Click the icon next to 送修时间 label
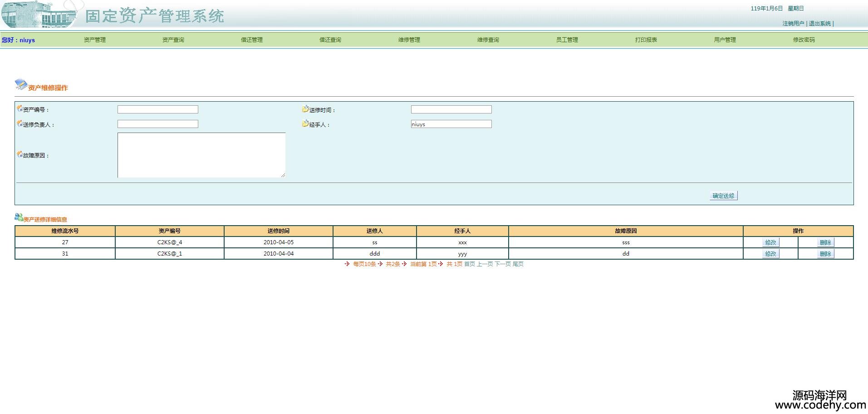Image resolution: width=868 pixels, height=414 pixels. pos(305,109)
